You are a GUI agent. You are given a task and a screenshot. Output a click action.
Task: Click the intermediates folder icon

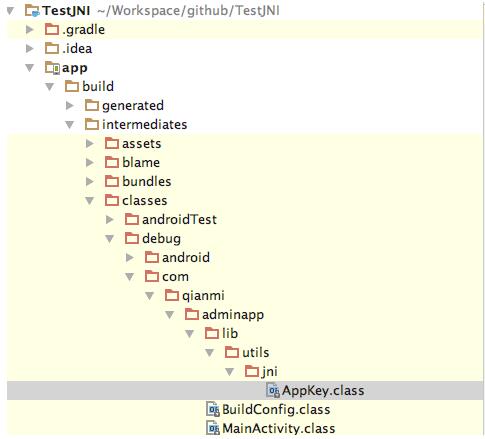click(92, 124)
